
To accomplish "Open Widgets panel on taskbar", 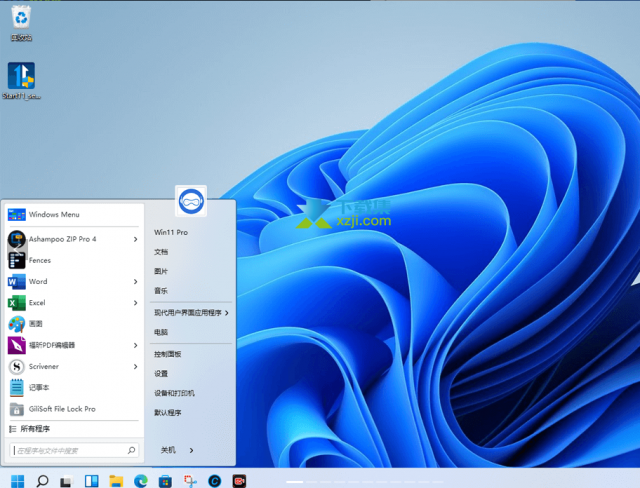I will pos(91,481).
